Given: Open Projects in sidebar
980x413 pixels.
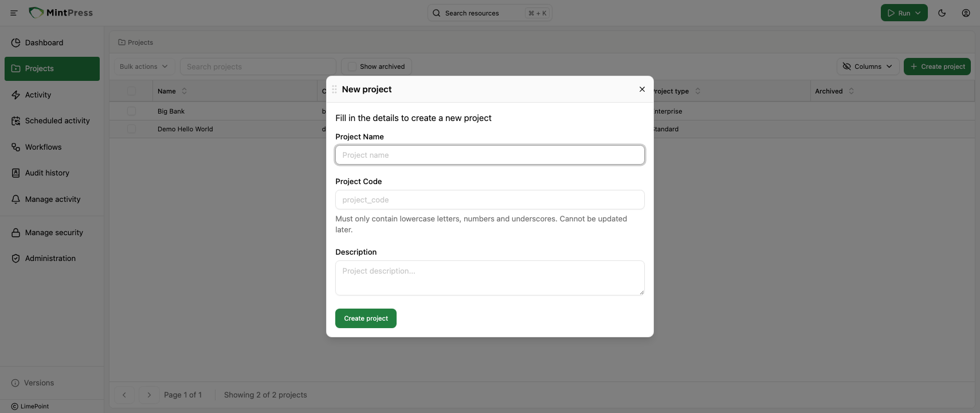Looking at the screenshot, I should click(x=52, y=69).
